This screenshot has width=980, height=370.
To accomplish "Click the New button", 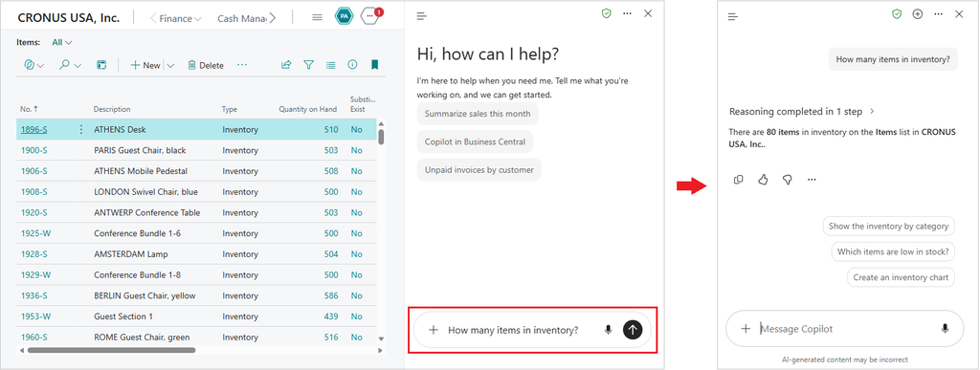I will click(145, 65).
